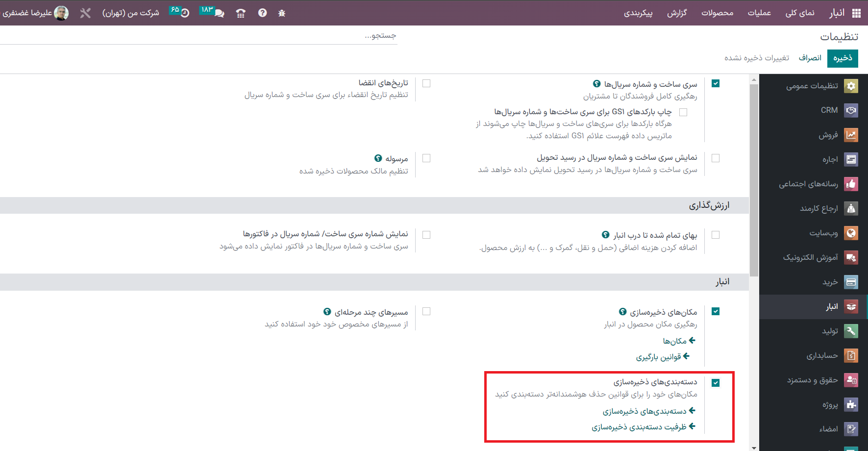868x451 pixels.
Task: Open the پیکربندی menu
Action: coord(638,13)
